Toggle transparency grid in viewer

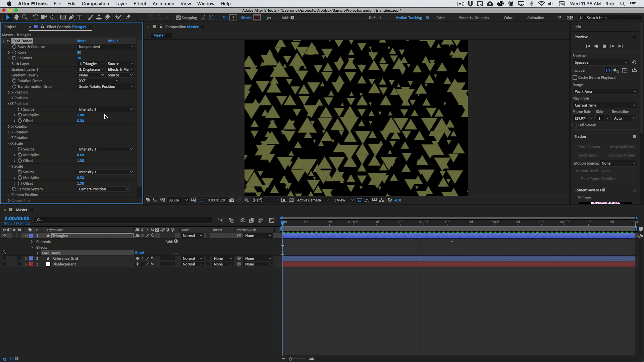click(291, 200)
